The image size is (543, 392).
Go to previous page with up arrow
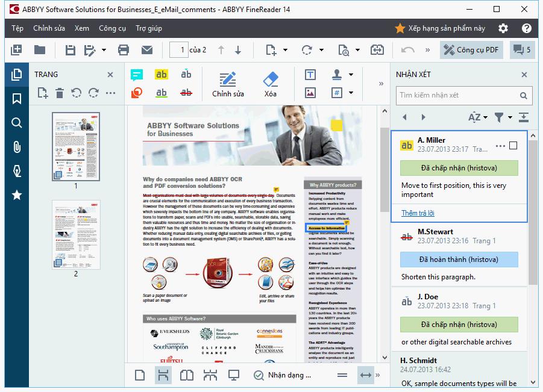pyautogui.click(x=221, y=50)
